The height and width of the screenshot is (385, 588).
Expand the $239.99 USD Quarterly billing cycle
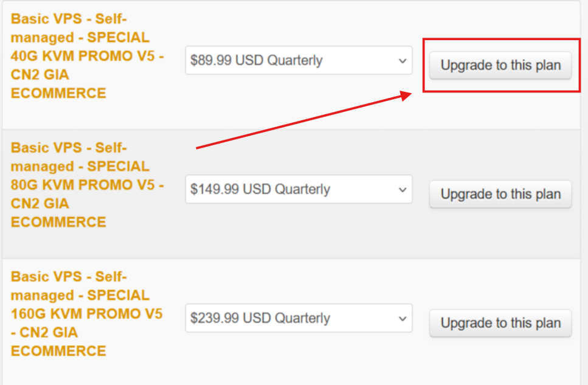point(299,318)
